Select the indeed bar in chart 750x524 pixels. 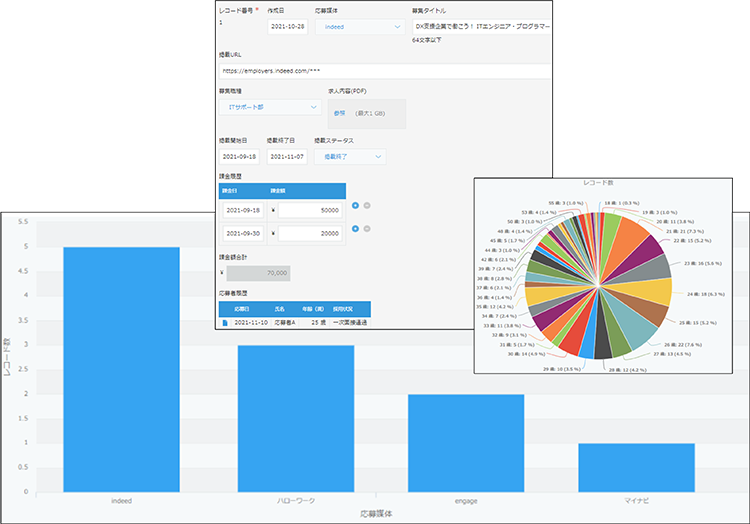[121, 370]
